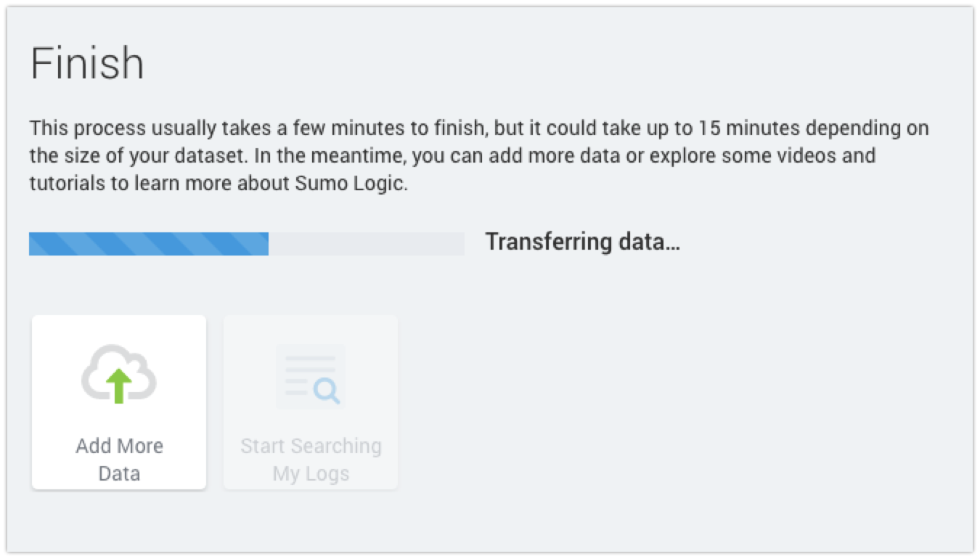This screenshot has width=980, height=559.
Task: Click the Finish page heading
Action: 86,62
